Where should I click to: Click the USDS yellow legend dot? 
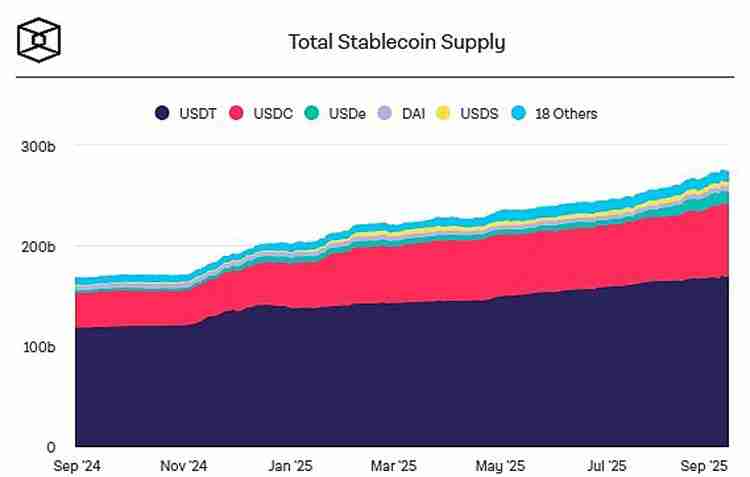click(443, 113)
